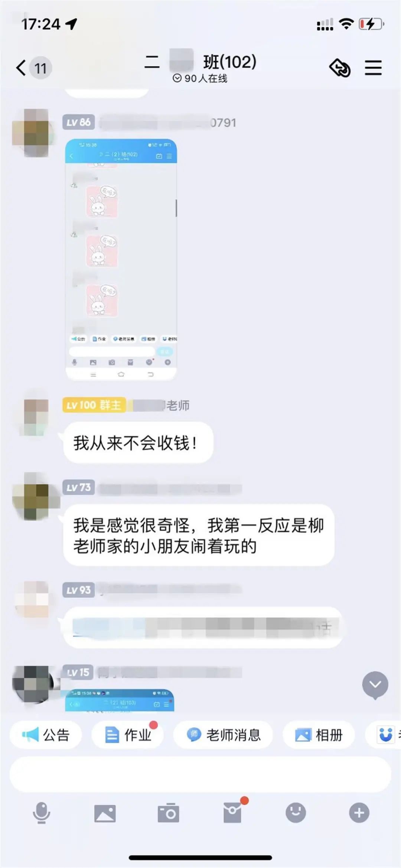The image size is (401, 868).
Task: Open the emoji smiley picker
Action: click(296, 812)
